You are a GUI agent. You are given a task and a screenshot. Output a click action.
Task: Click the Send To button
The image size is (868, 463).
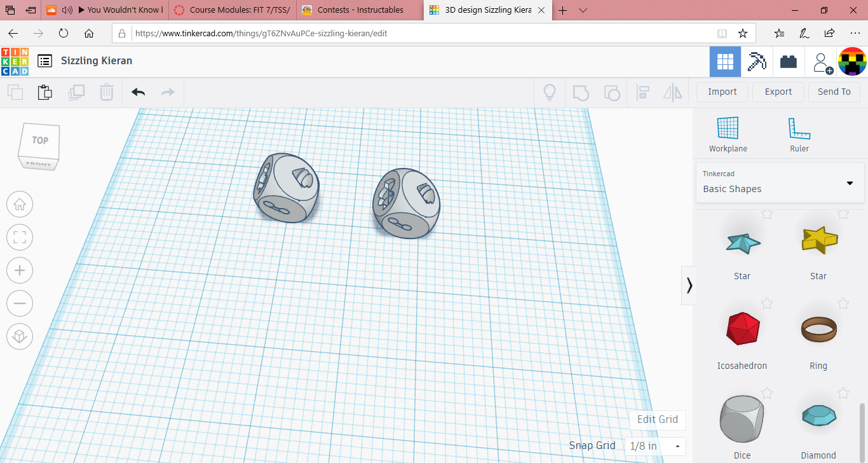pyautogui.click(x=834, y=92)
